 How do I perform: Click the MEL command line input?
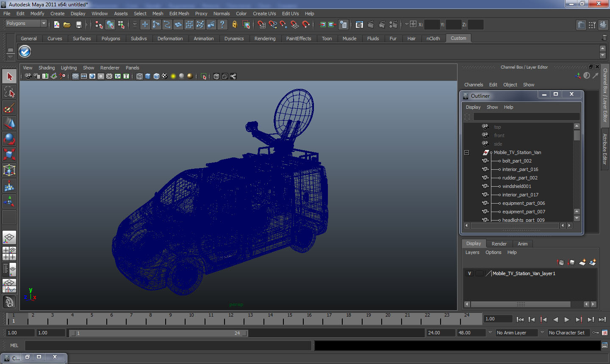pyautogui.click(x=168, y=345)
